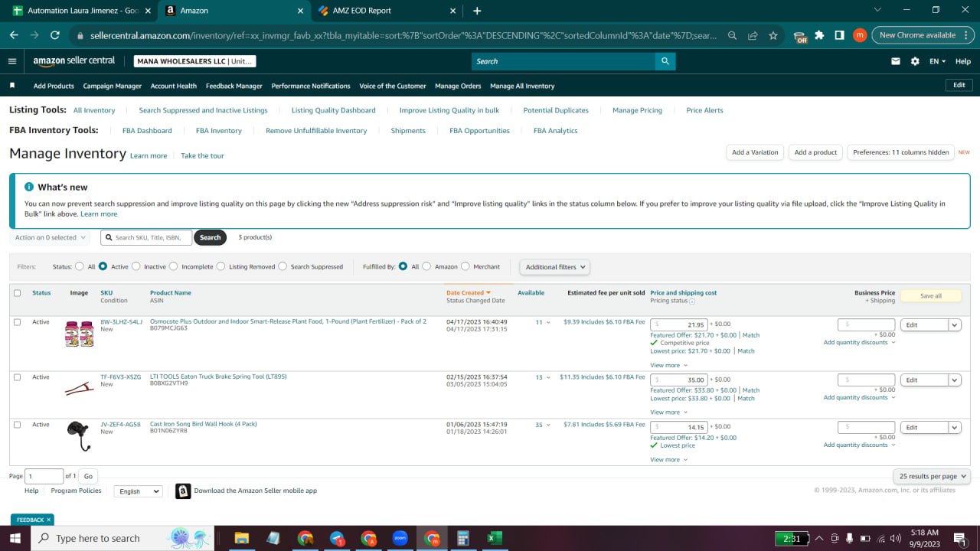This screenshot has width=980, height=551.
Task: Click the Take the tour link
Action: point(202,156)
